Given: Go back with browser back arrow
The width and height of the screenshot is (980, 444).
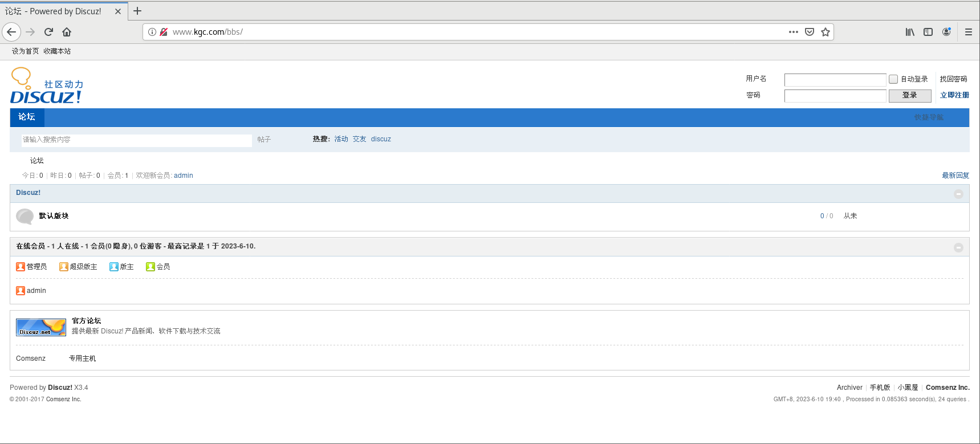Looking at the screenshot, I should pos(11,32).
